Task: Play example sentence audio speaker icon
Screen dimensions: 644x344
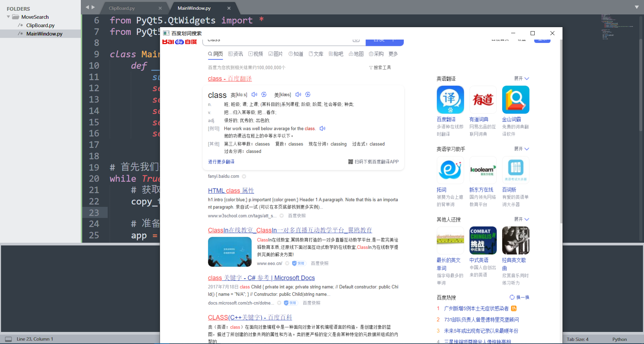Action: point(322,128)
